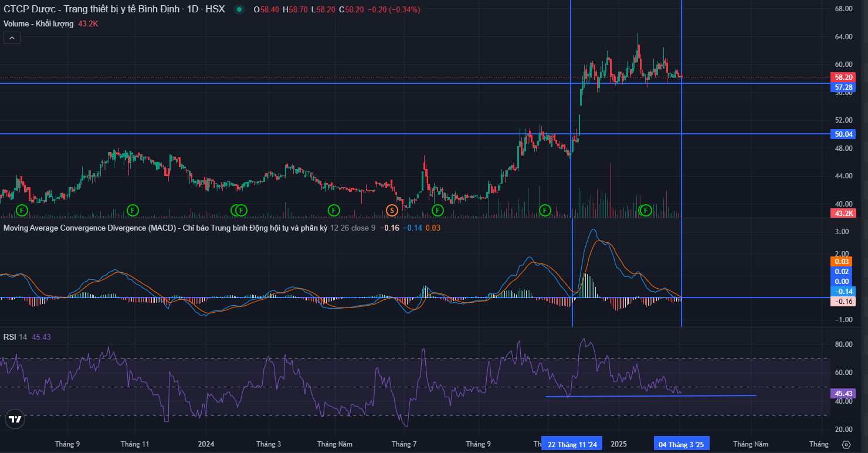Click the Tháng 3 label on the time axis
Screen dimensions: 868x453
pos(269,444)
